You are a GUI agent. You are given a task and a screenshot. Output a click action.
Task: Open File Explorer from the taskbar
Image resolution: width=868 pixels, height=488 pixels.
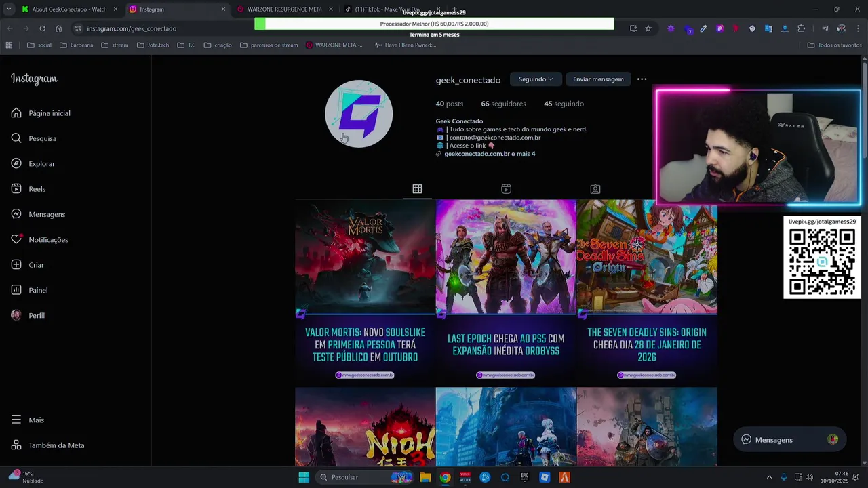(425, 477)
